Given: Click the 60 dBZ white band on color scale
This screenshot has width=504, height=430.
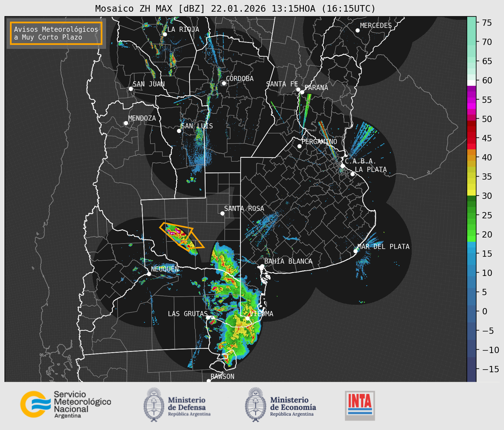Looking at the screenshot, I should [471, 83].
